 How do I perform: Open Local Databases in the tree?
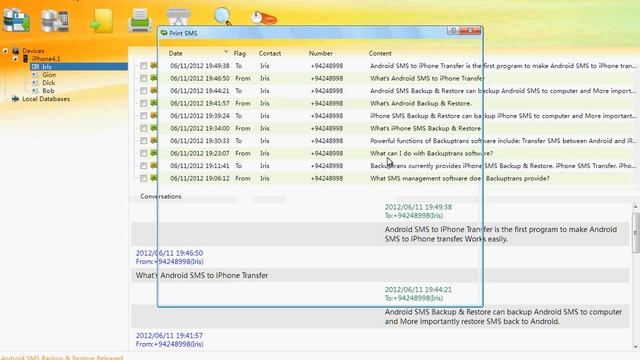tap(46, 99)
